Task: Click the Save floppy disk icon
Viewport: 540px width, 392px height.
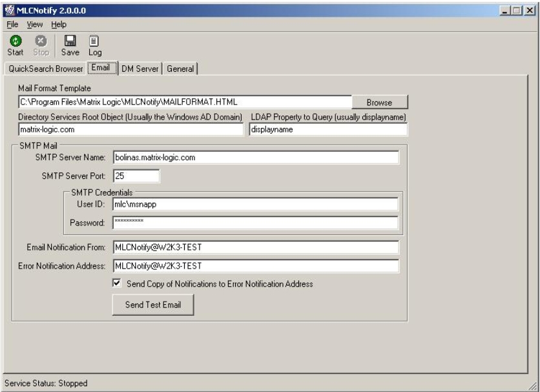Action: coord(70,41)
